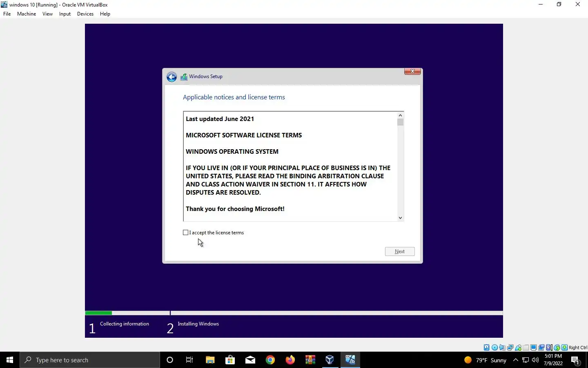The width and height of the screenshot is (588, 368).
Task: Open the File menu in VirtualBox
Action: pyautogui.click(x=7, y=14)
